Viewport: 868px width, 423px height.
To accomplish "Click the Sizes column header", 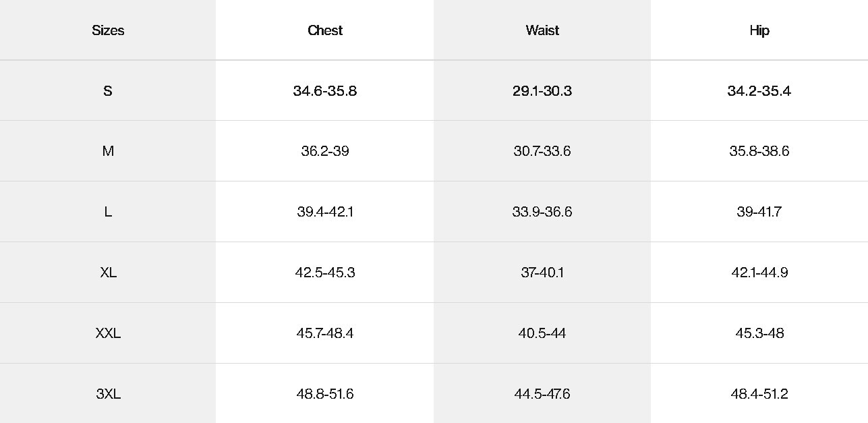I will pyautogui.click(x=108, y=30).
